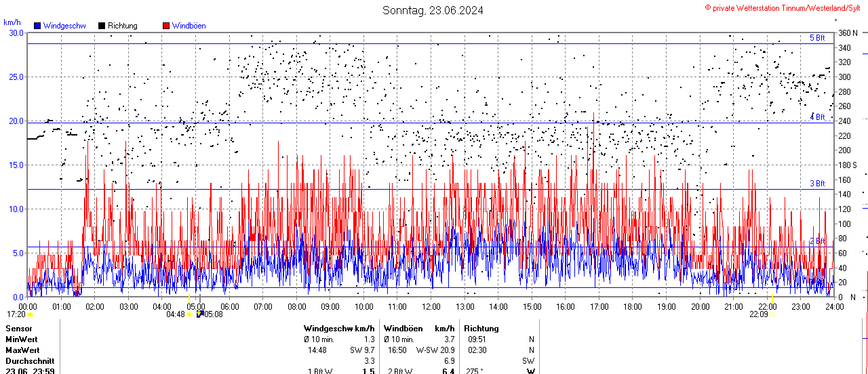
Task: Click the 180 S direction axis label
Action: coord(848,165)
